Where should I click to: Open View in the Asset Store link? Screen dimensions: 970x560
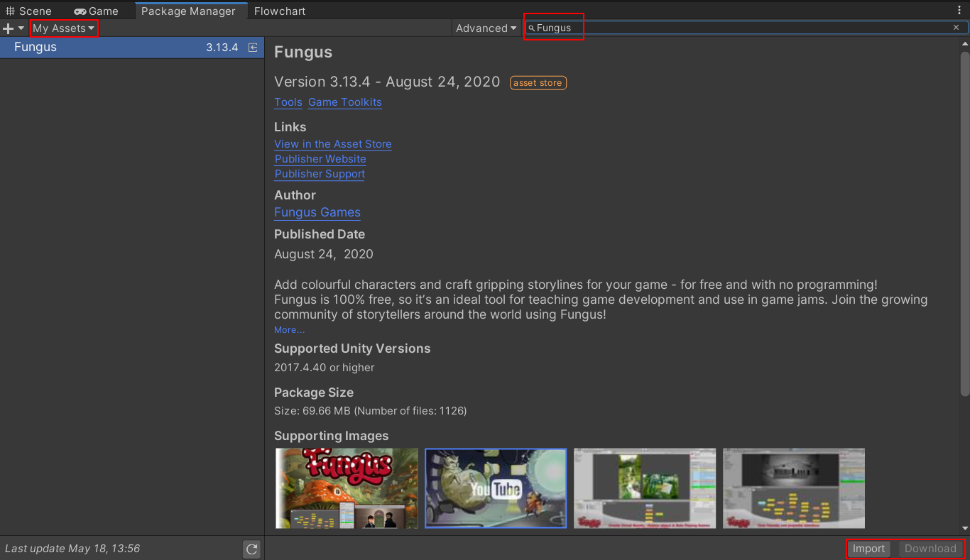click(333, 144)
